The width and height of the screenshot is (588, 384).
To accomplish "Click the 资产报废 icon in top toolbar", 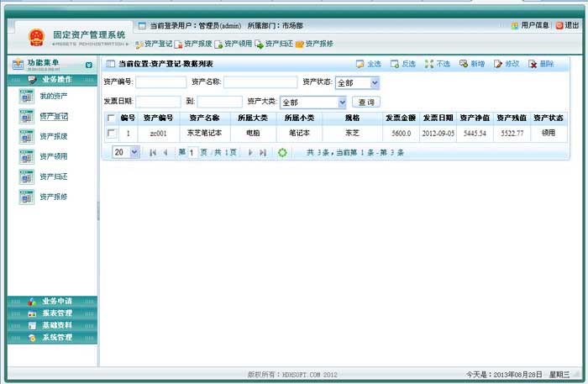I will 179,44.
